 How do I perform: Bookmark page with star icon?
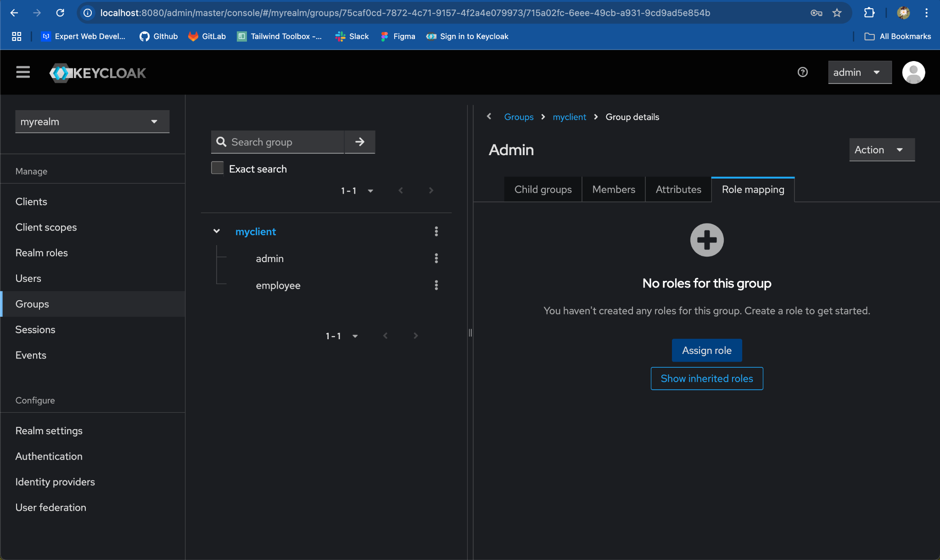pyautogui.click(x=837, y=13)
